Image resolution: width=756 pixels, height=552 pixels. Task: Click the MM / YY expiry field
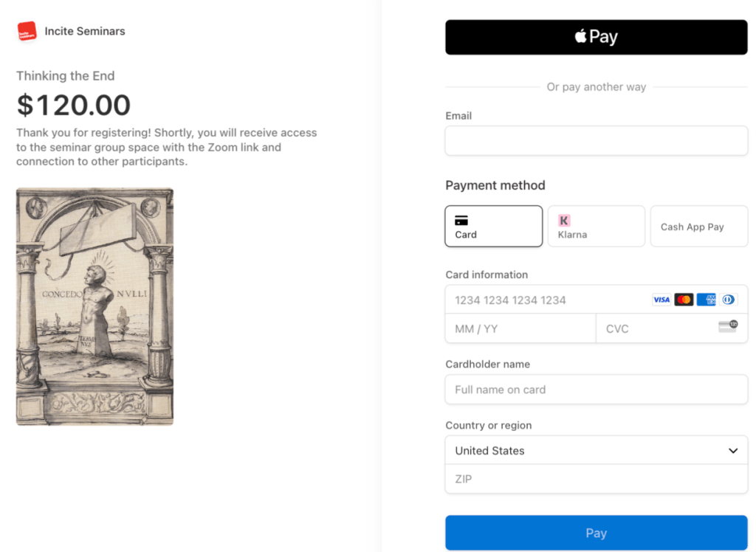[x=520, y=328]
